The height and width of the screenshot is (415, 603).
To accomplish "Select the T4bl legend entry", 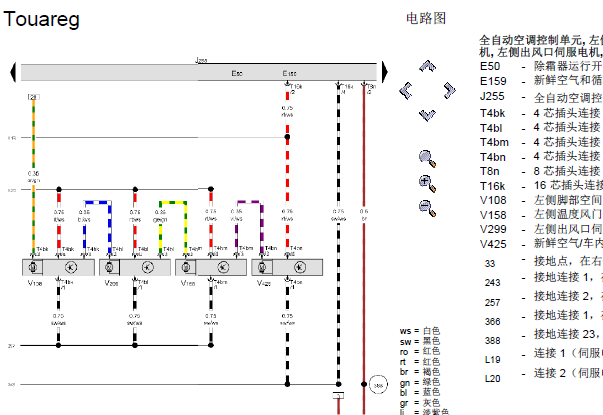I will (x=541, y=127).
